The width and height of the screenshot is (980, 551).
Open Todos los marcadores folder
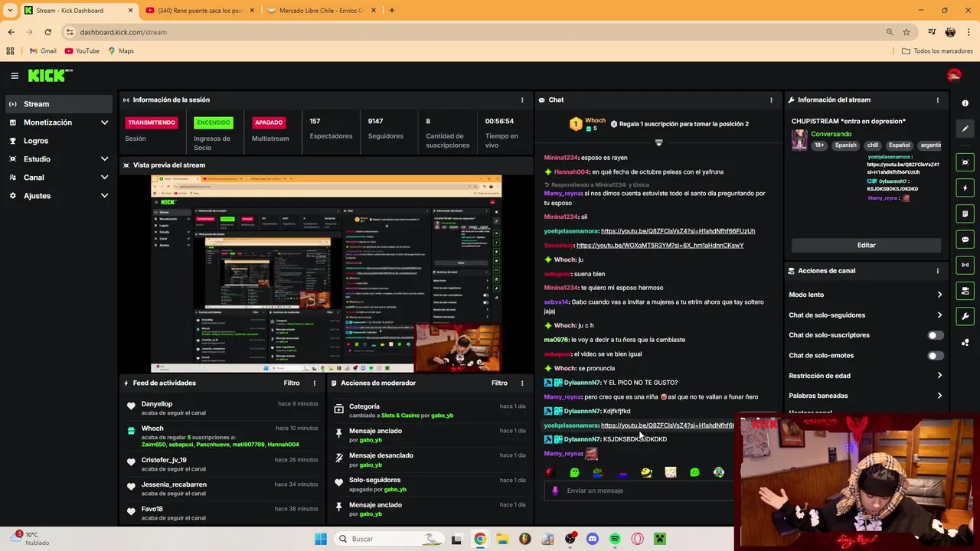point(937,51)
